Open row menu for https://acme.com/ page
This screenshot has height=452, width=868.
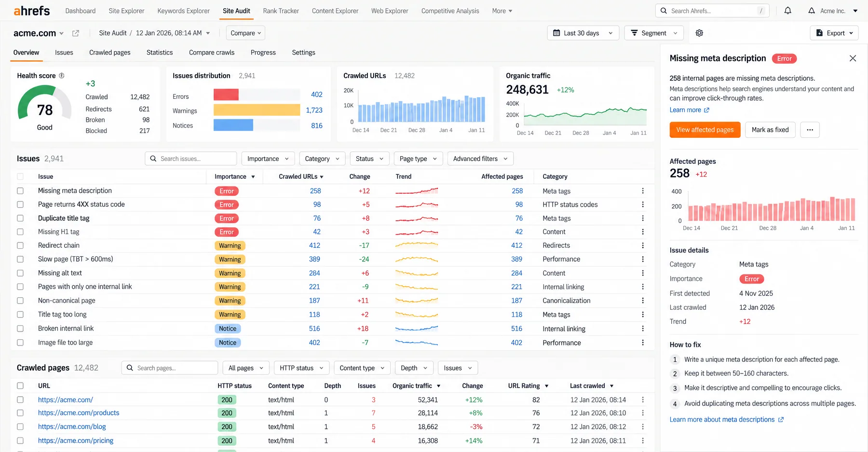[643, 400]
